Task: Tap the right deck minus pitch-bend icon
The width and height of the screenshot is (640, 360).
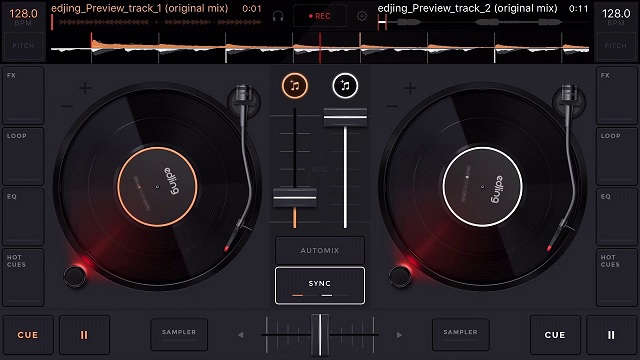Action: [392, 107]
